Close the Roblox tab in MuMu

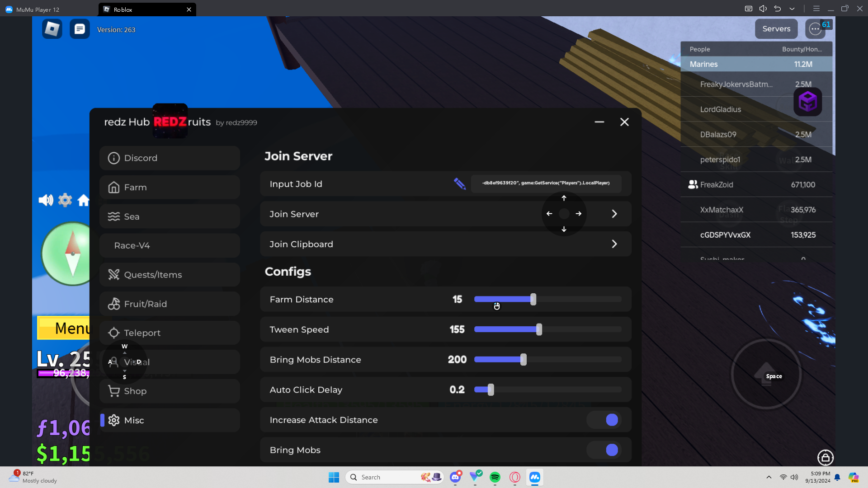point(189,9)
